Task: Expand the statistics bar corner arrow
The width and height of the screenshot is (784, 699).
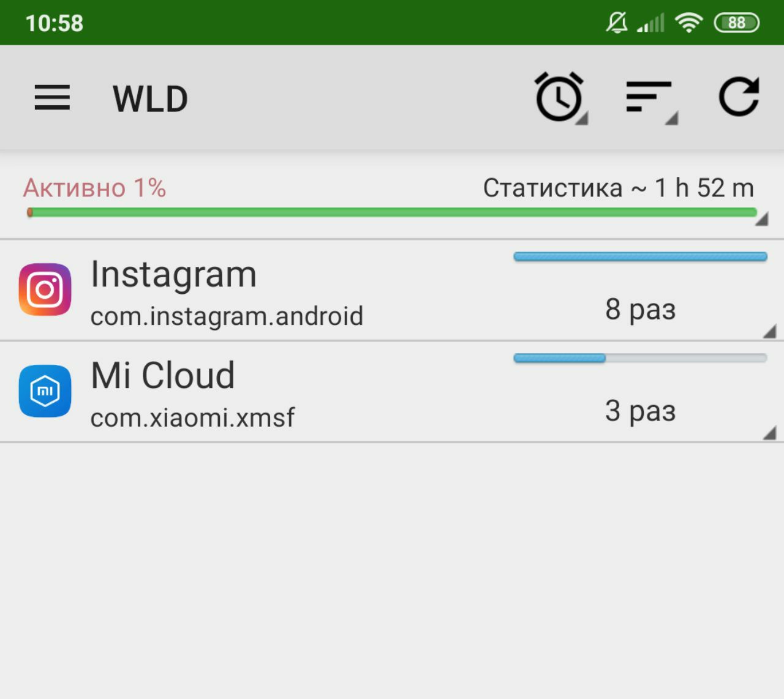Action: point(761,219)
